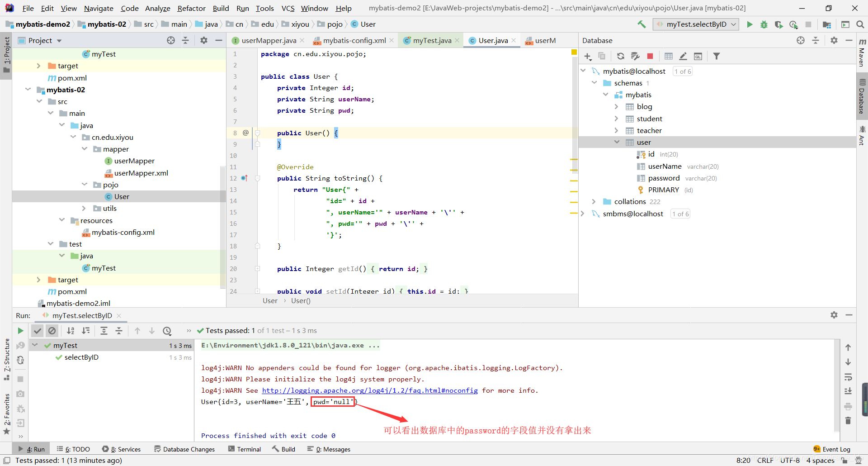Click Sort alphabetically icon in Run toolbar
The height and width of the screenshot is (466, 868).
point(71,331)
